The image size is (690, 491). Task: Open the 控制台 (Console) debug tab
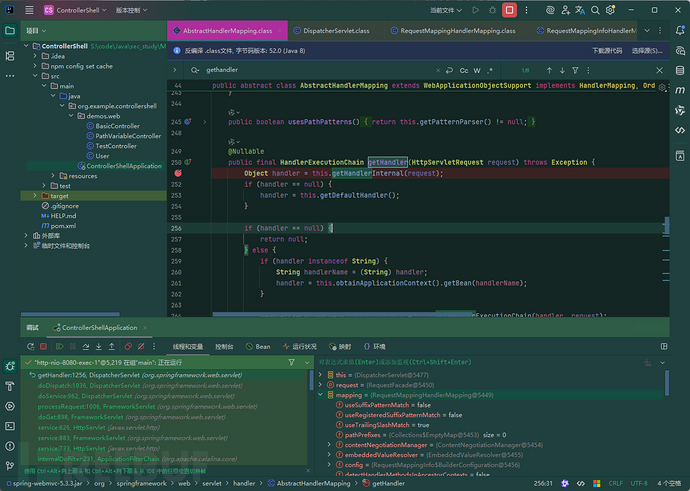coord(224,346)
